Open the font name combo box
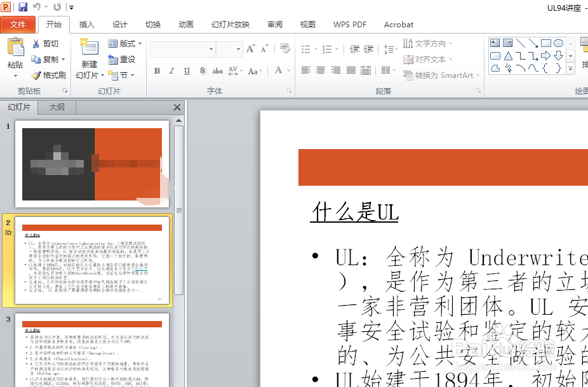This screenshot has width=588, height=387. point(183,49)
